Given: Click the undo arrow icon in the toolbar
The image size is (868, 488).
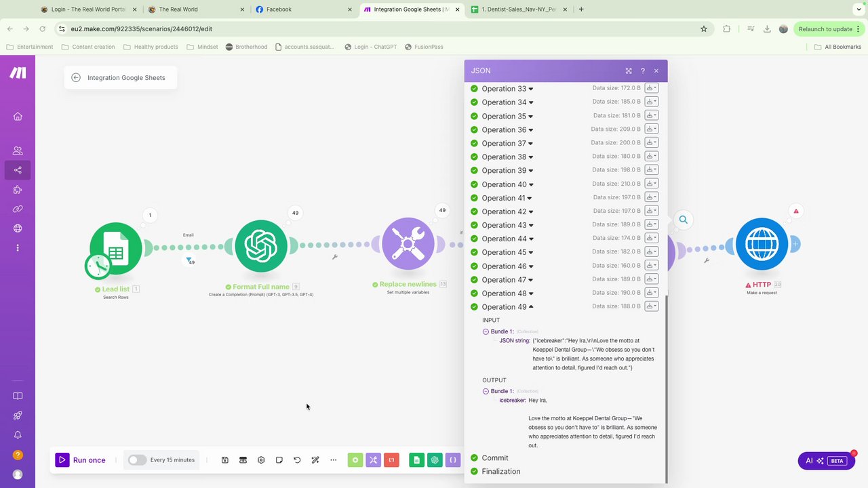Looking at the screenshot, I should [x=297, y=460].
